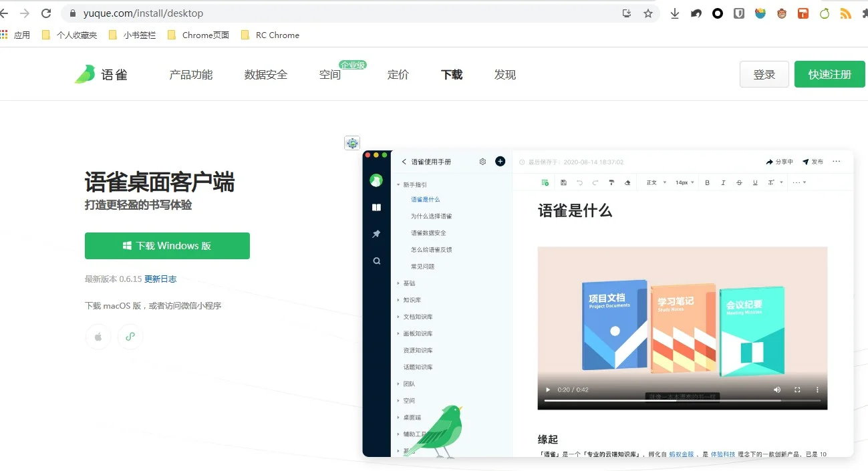Toggle bold with the B button
The width and height of the screenshot is (868, 471).
707,182
